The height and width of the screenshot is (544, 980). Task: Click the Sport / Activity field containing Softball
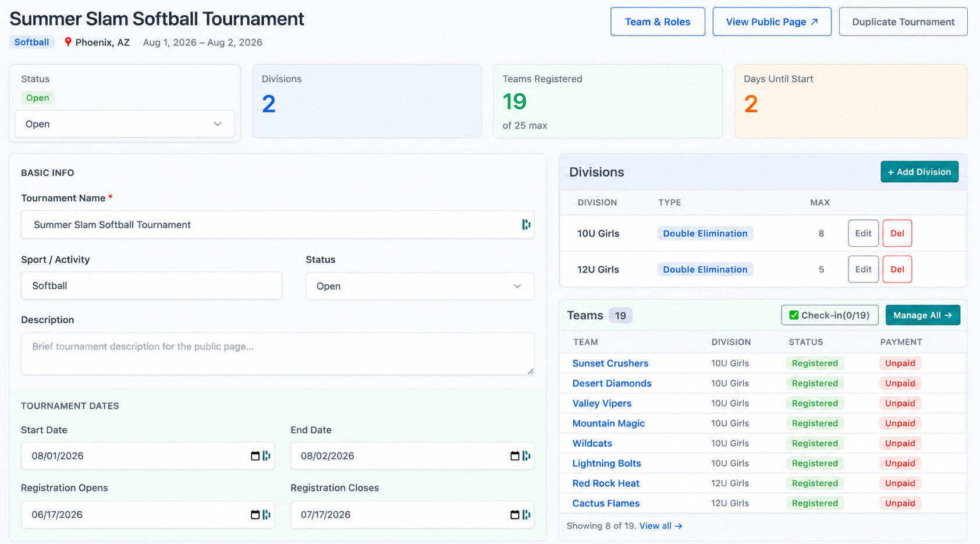pyautogui.click(x=151, y=286)
